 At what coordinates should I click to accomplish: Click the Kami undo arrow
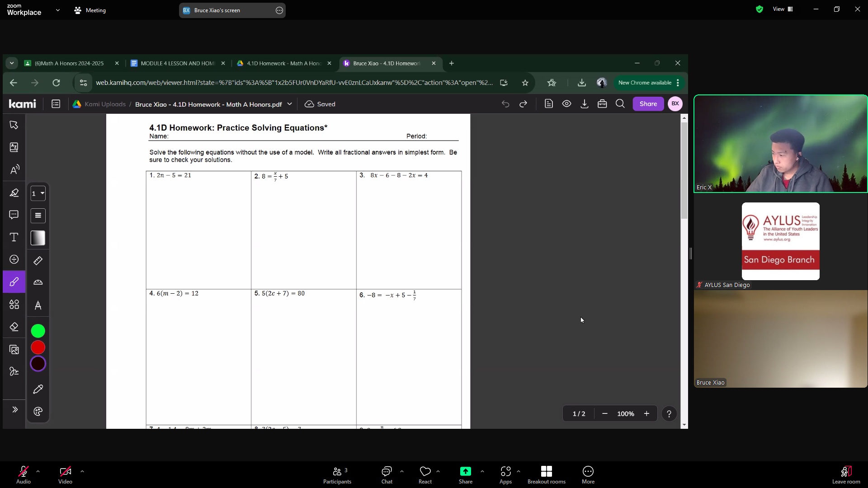505,104
